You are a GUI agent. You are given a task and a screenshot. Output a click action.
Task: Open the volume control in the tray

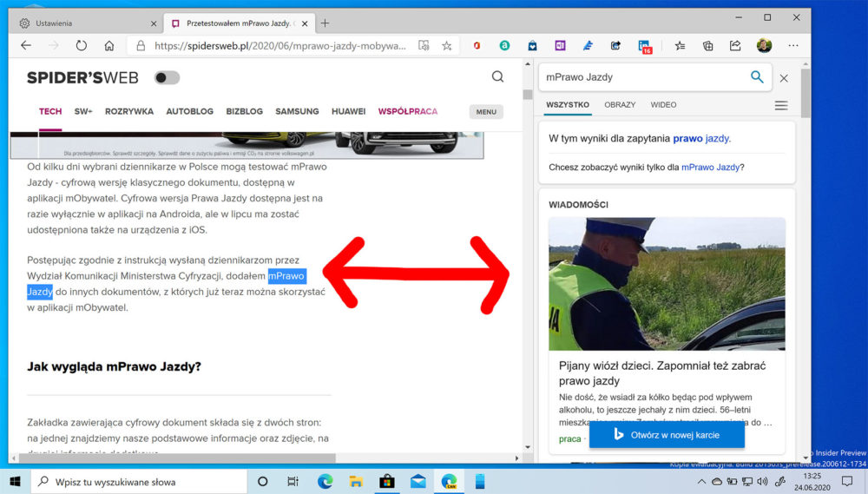(x=763, y=482)
